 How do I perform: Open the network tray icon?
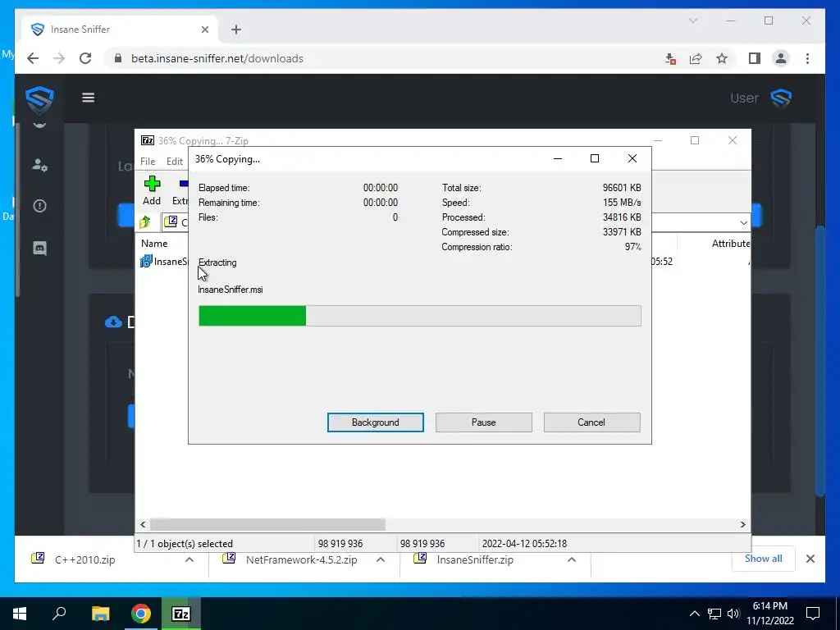(714, 614)
